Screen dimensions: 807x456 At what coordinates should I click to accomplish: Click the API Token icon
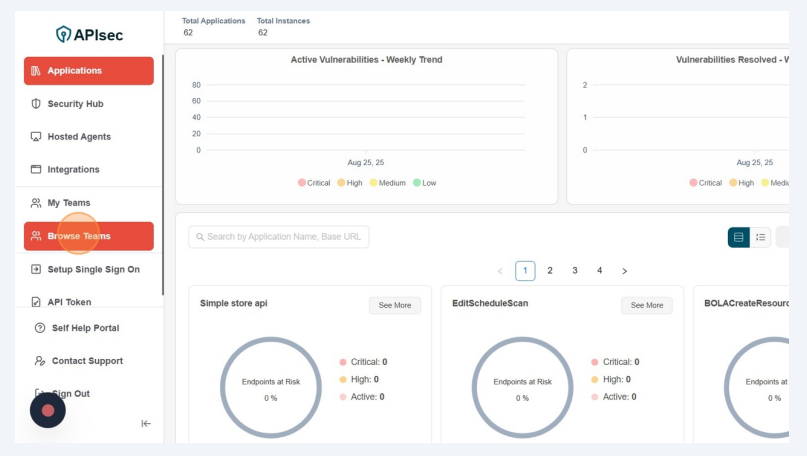click(x=36, y=302)
